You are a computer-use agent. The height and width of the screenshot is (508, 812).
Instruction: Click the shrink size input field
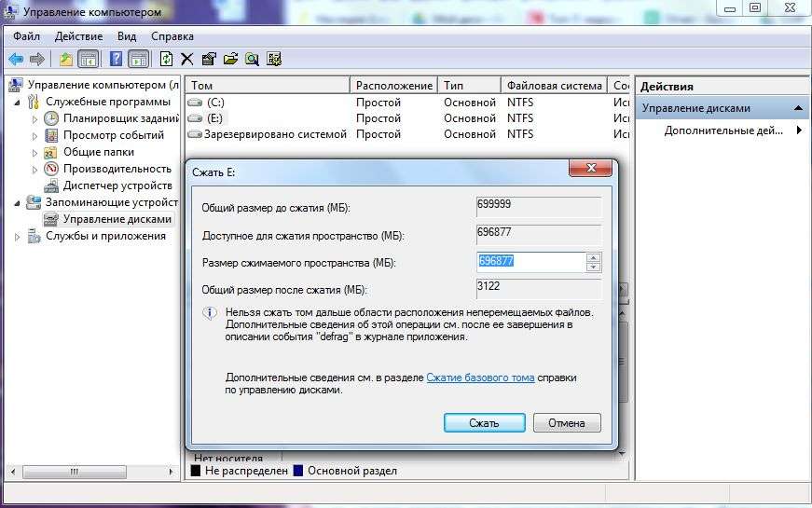[x=530, y=262]
